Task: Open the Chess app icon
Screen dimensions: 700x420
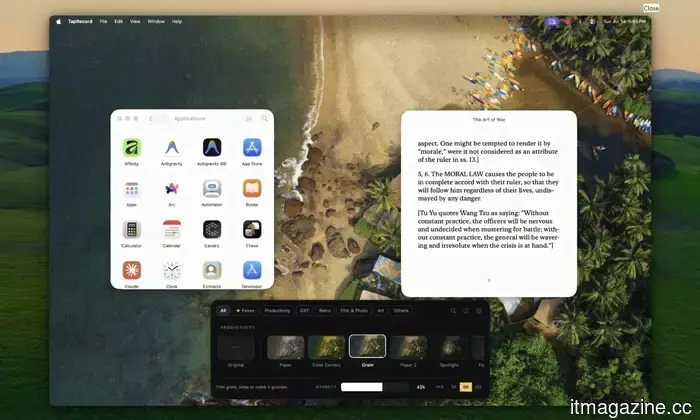Action: (252, 229)
